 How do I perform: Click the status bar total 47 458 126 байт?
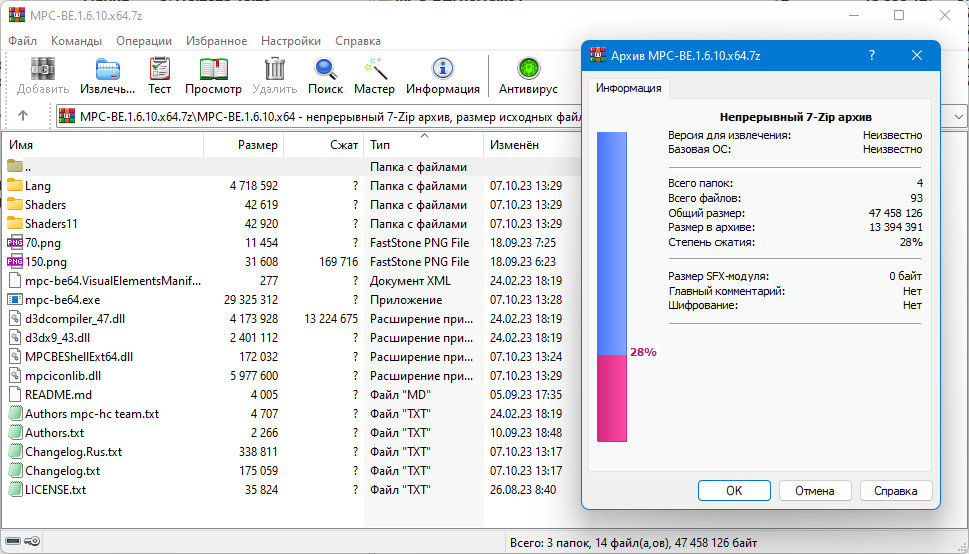pos(716,543)
